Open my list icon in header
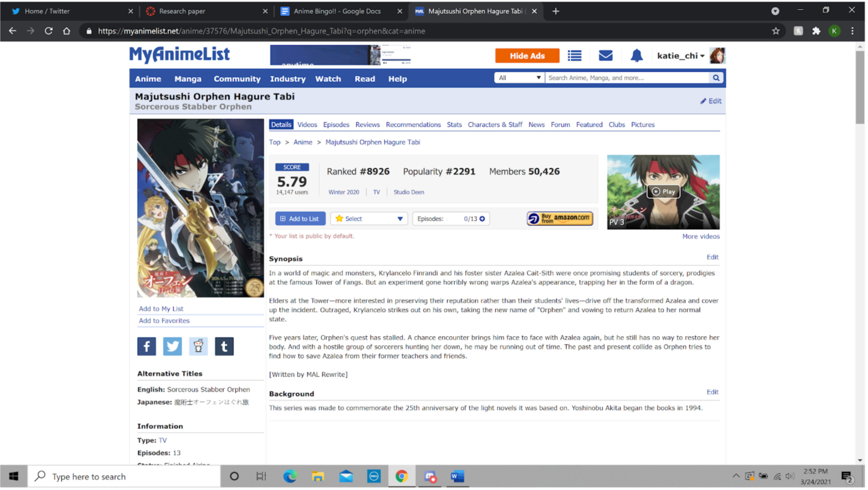Viewport: 868px width, 490px height. [x=574, y=56]
